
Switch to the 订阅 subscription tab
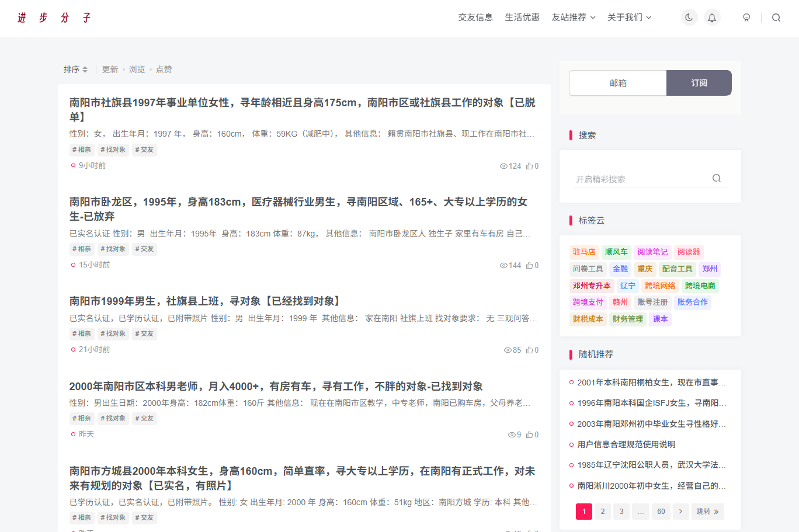coord(699,83)
